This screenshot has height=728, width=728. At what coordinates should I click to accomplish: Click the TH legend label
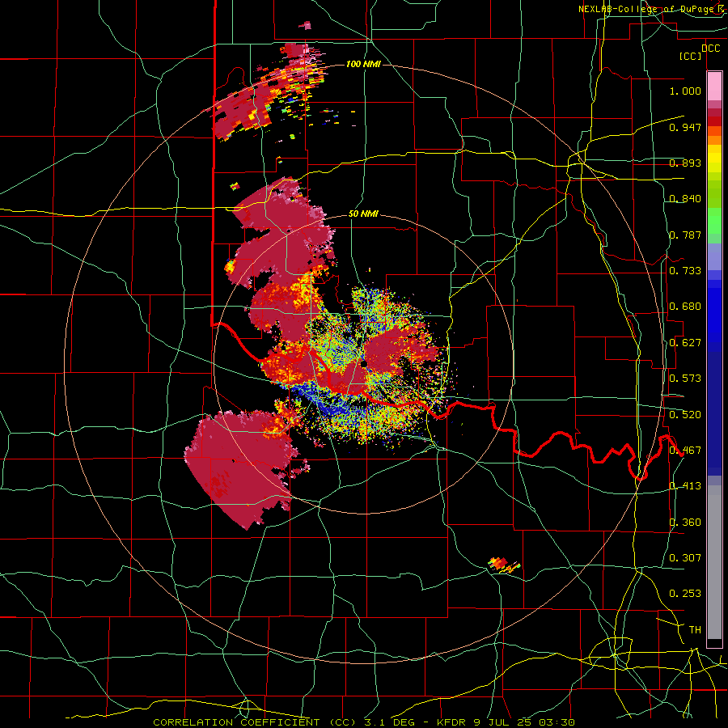point(695,630)
